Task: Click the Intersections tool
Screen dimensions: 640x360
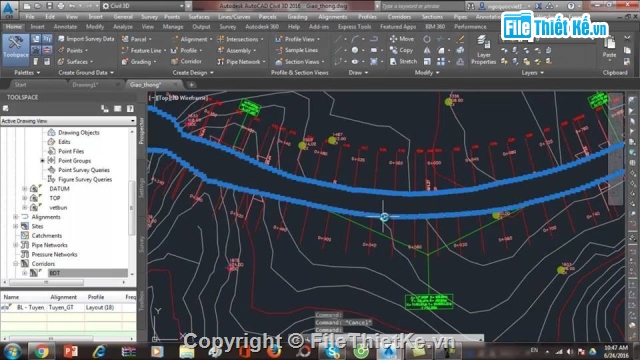Action: click(240, 39)
